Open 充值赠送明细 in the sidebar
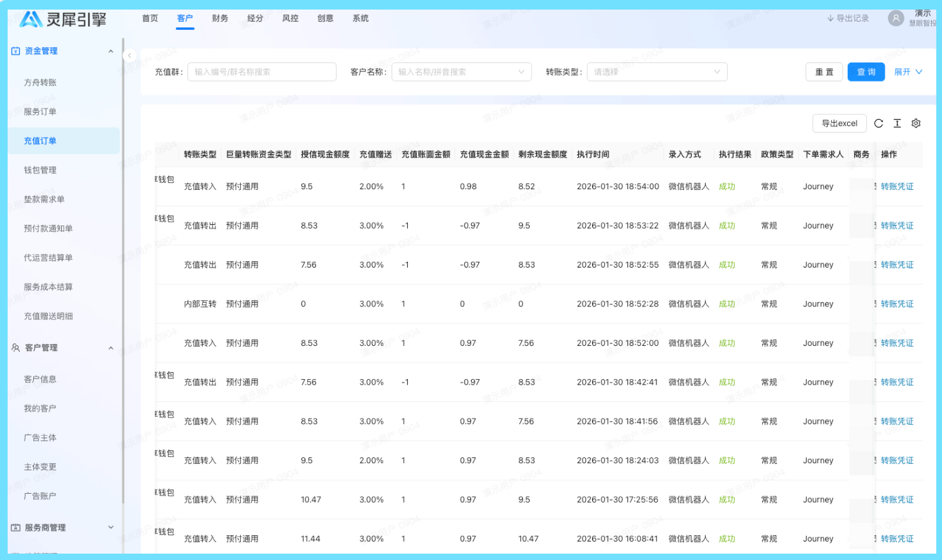This screenshot has width=942, height=560. [64, 316]
